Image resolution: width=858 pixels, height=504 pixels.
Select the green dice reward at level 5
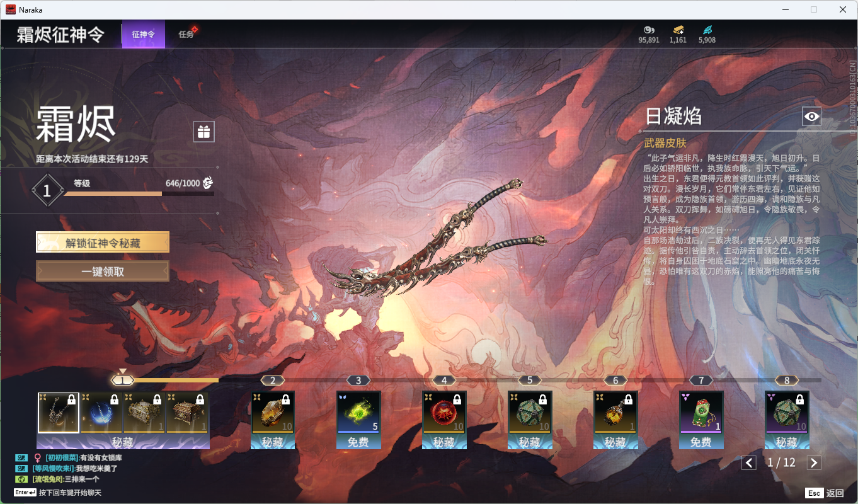click(530, 413)
